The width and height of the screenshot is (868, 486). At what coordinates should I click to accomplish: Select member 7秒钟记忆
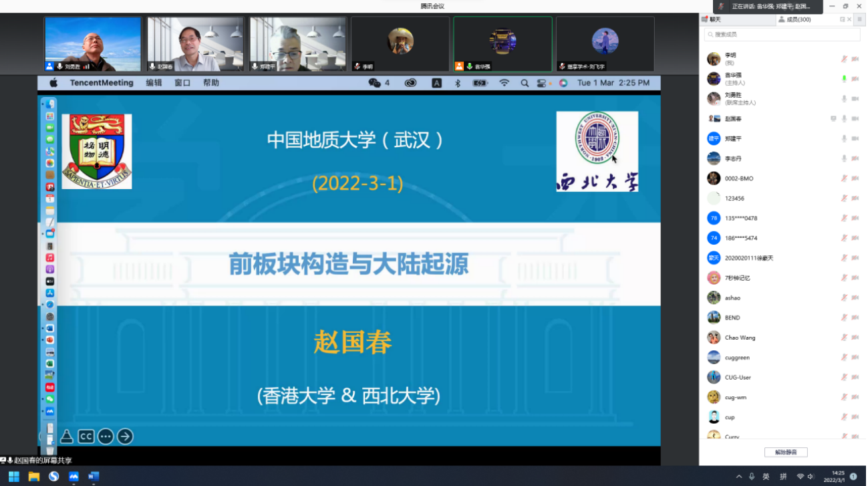783,278
